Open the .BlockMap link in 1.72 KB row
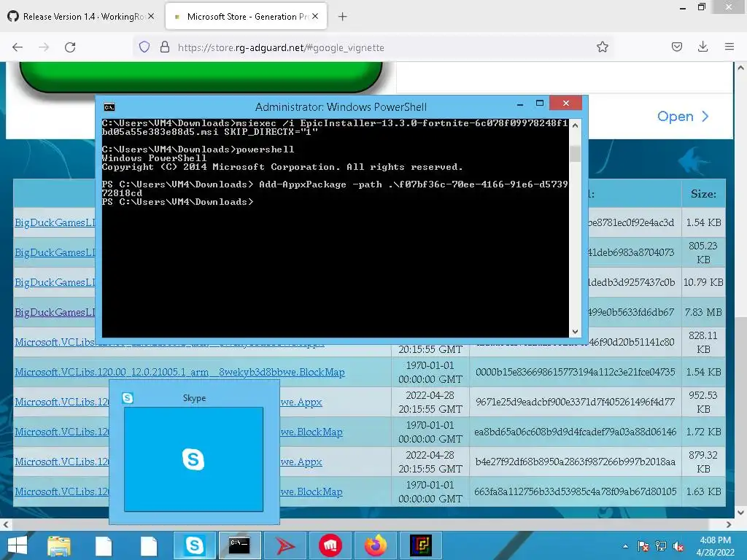This screenshot has width=747, height=560. tap(311, 432)
